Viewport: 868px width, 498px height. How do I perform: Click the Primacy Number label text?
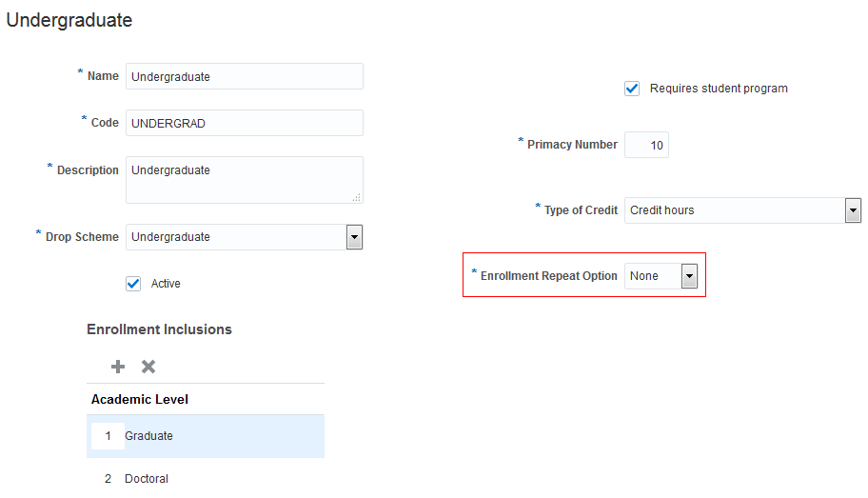(572, 145)
